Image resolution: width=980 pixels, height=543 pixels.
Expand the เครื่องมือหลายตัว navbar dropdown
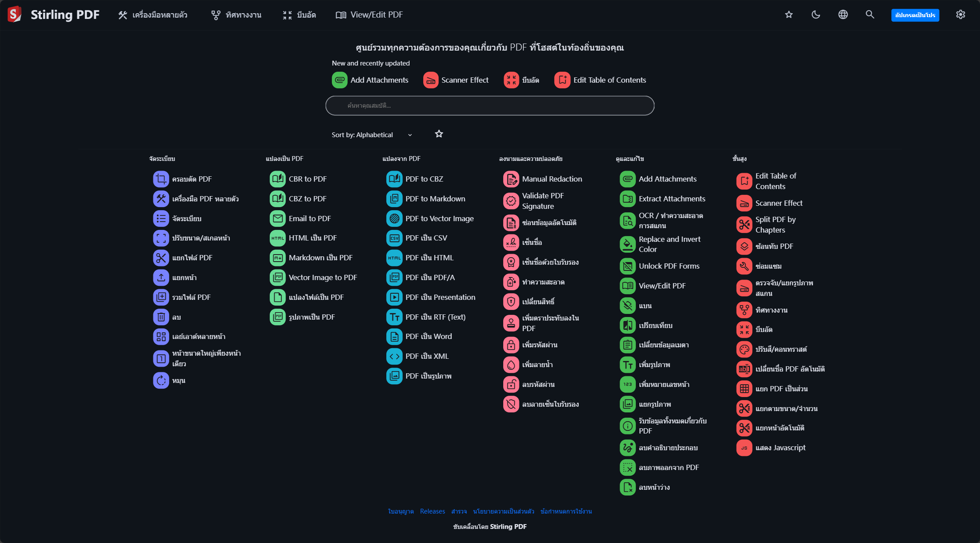152,15
